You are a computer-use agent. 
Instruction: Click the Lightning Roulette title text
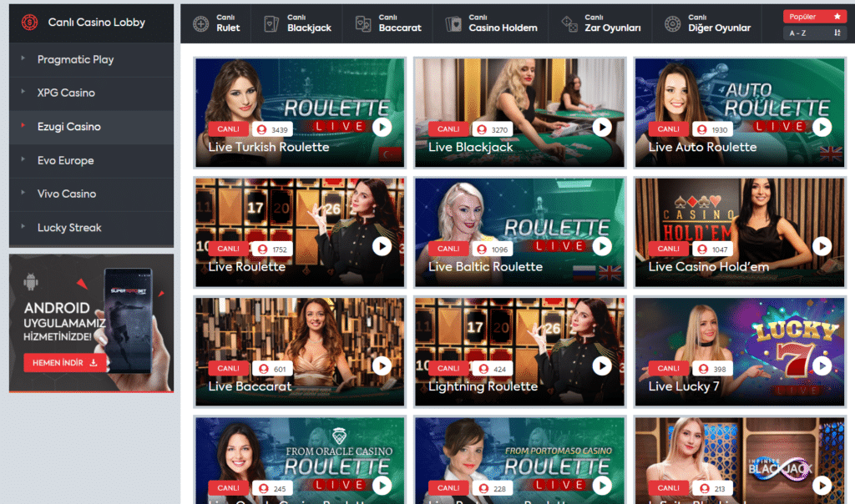pyautogui.click(x=483, y=386)
